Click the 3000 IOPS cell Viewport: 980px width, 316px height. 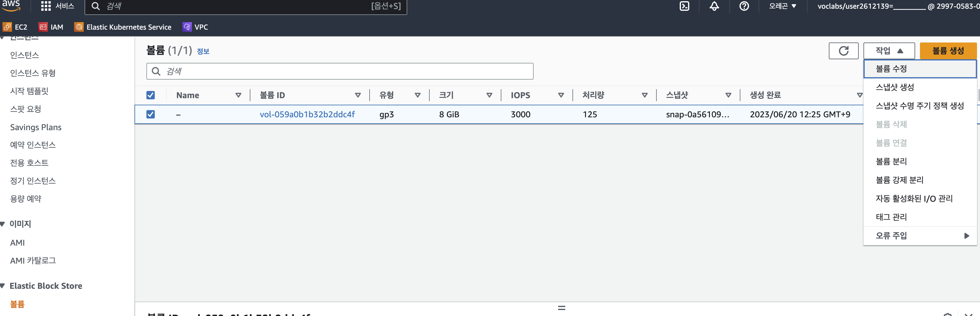point(520,114)
